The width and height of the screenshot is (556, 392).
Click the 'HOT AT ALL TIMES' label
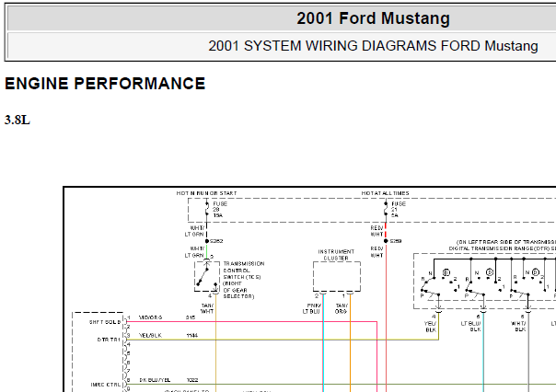(385, 193)
